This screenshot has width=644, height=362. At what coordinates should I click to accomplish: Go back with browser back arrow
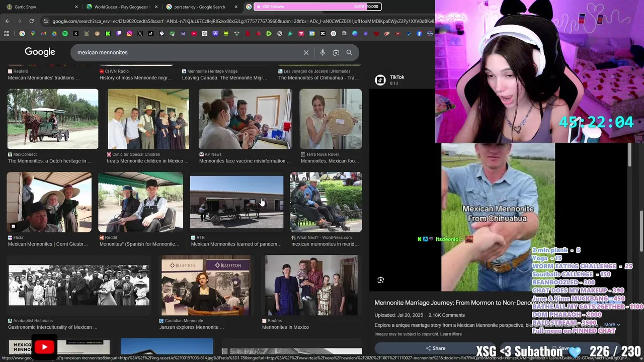coord(7,21)
